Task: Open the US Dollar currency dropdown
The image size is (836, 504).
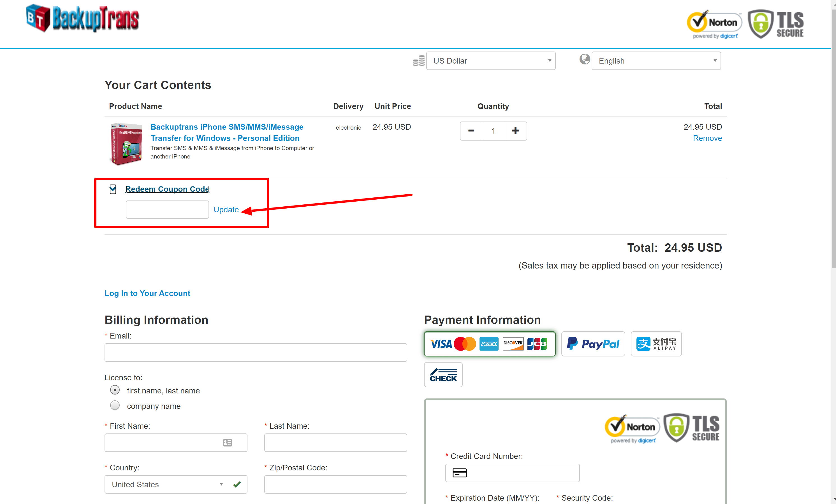Action: (491, 61)
